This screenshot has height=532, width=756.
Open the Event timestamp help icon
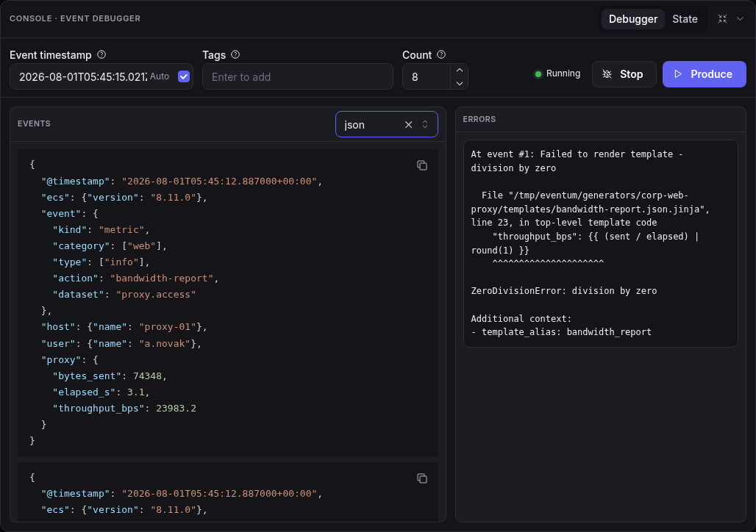pos(101,54)
